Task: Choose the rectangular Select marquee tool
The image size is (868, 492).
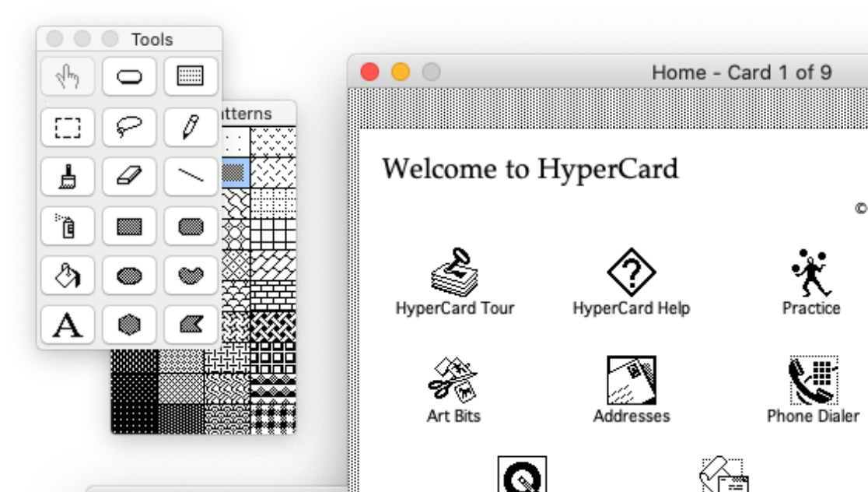Action: point(68,127)
